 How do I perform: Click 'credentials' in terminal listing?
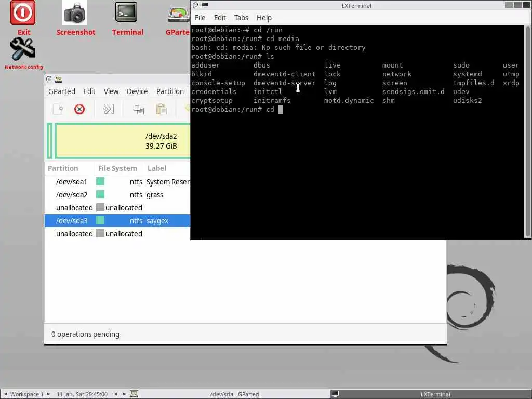click(214, 91)
